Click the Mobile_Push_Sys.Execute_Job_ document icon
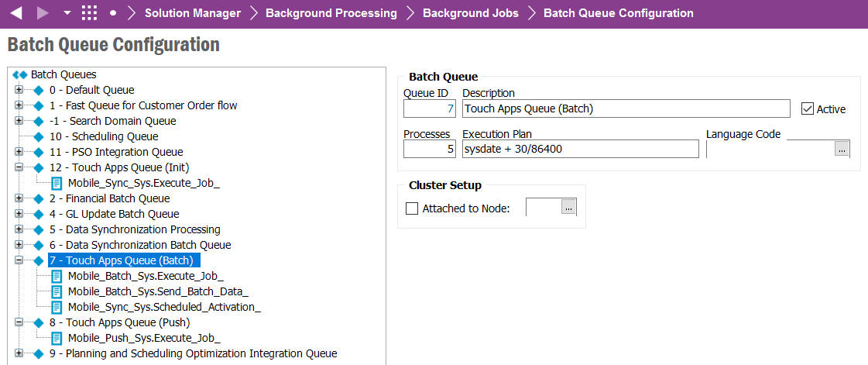The image size is (868, 365). click(x=57, y=338)
